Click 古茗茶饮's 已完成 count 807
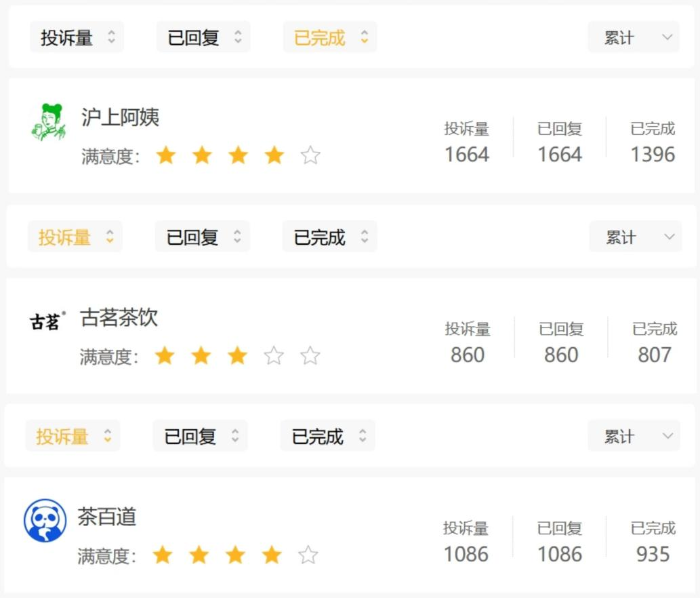 tap(654, 355)
